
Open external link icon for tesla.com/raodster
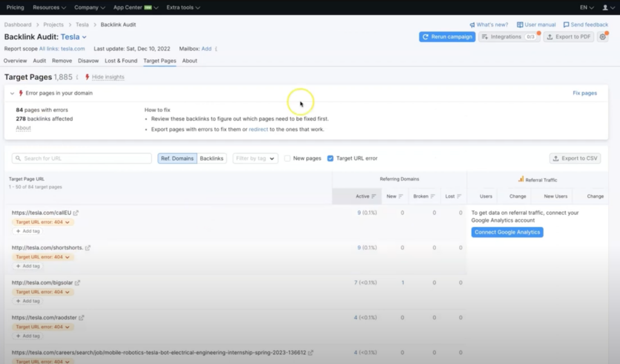(x=82, y=318)
